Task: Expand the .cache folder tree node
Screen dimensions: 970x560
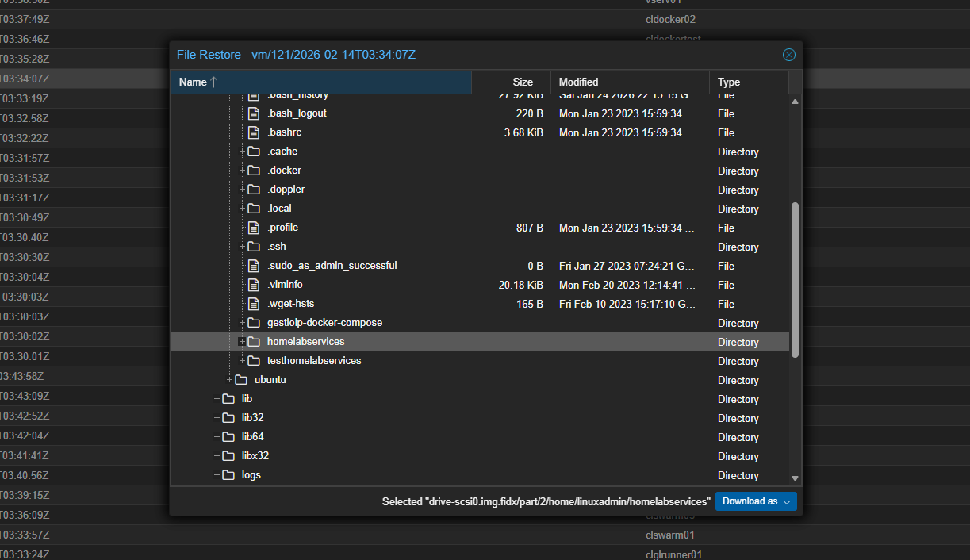Action: pos(242,152)
